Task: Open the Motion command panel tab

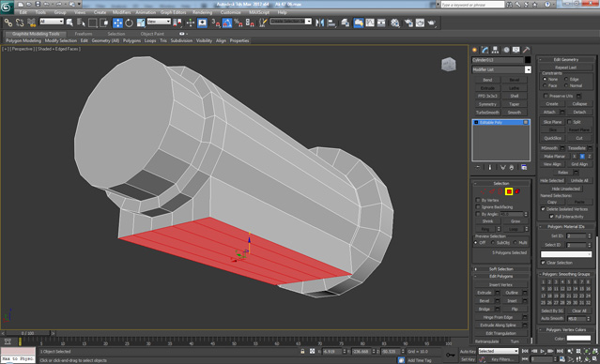Action: pyautogui.click(x=506, y=50)
